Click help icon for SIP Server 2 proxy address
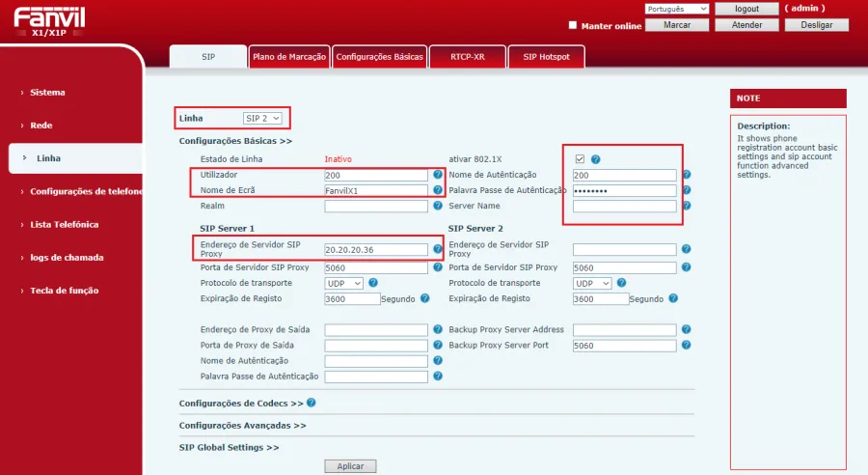This screenshot has width=868, height=475. [x=687, y=249]
